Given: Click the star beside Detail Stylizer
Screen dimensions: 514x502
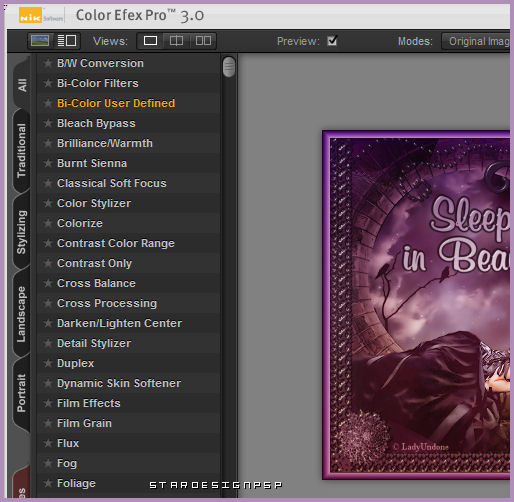Looking at the screenshot, I should point(48,343).
